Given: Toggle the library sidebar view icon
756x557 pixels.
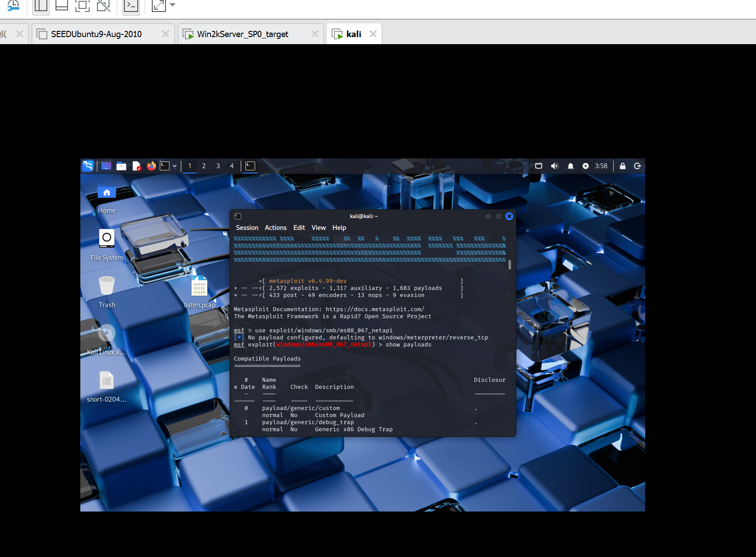Looking at the screenshot, I should [x=41, y=5].
